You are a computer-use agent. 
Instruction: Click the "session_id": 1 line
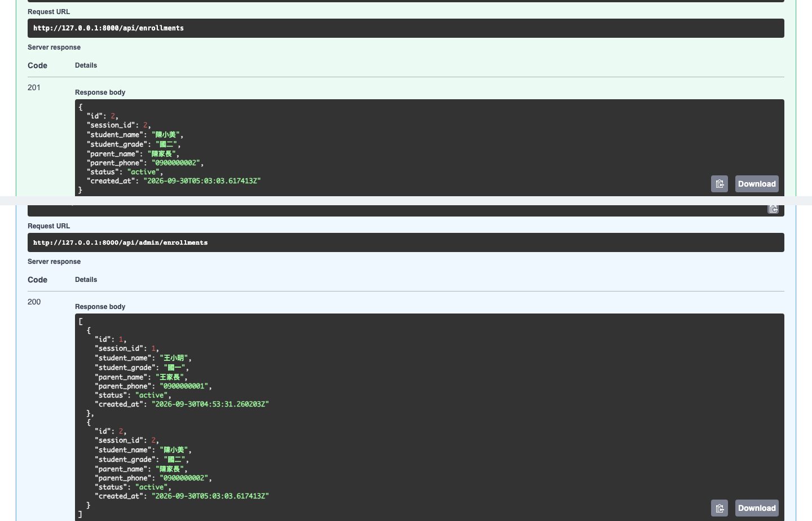[x=127, y=348]
